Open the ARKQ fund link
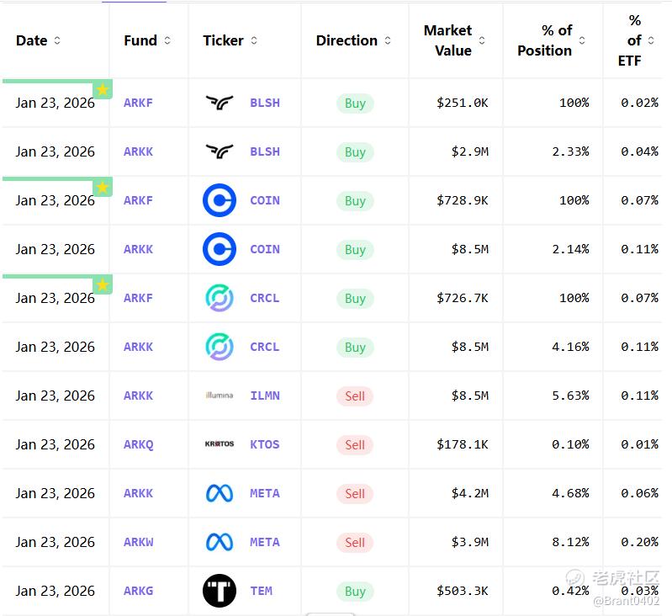The image size is (672, 616). (138, 444)
